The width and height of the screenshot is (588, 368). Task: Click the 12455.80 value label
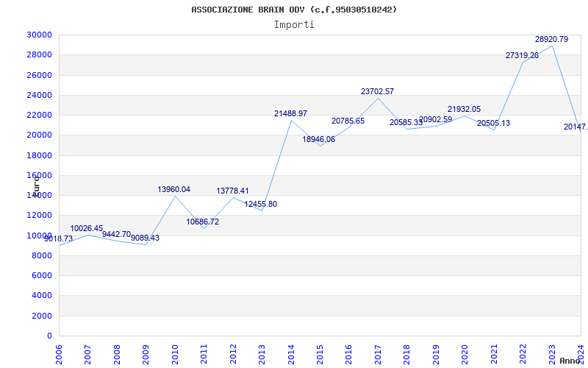coord(261,205)
